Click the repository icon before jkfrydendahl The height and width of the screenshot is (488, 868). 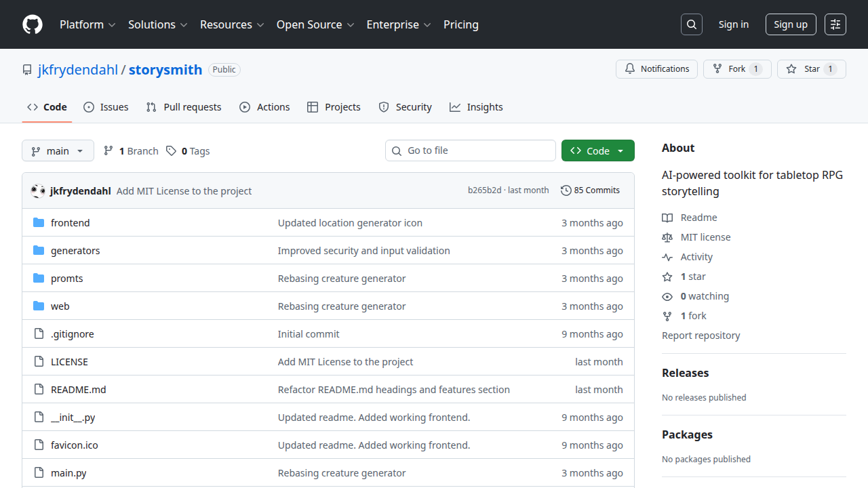(27, 70)
